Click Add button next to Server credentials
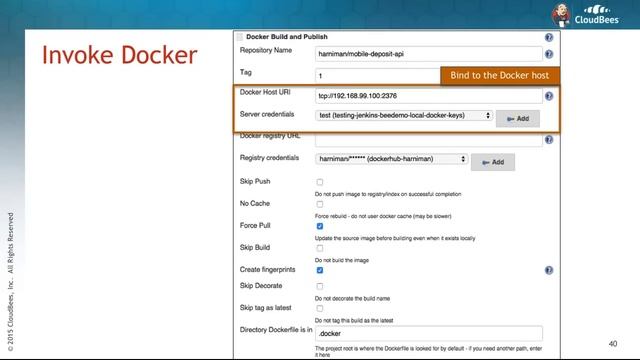Image resolution: width=640 pixels, height=360 pixels. [518, 119]
